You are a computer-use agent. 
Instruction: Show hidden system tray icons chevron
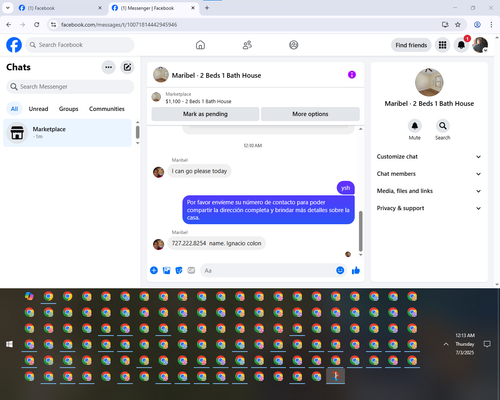coord(446,344)
